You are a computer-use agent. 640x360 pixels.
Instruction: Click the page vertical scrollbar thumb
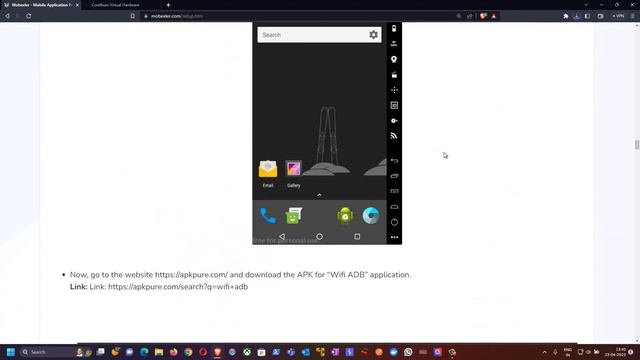click(x=637, y=144)
